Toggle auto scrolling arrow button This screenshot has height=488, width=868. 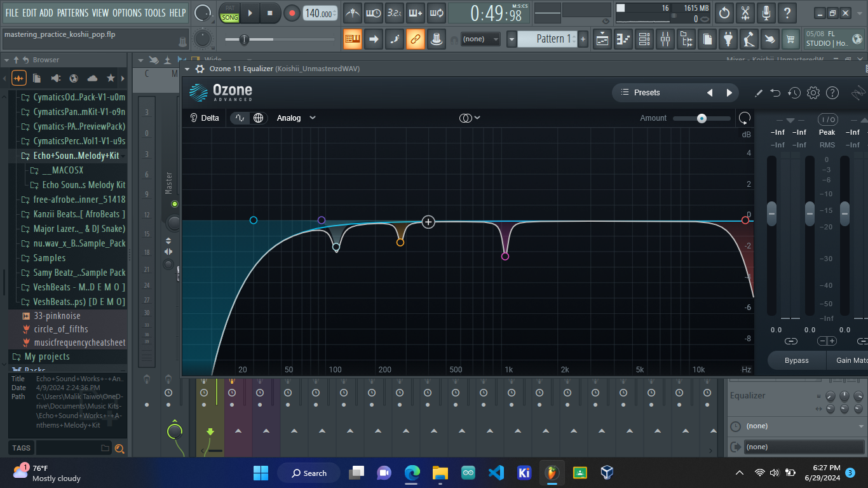click(374, 39)
